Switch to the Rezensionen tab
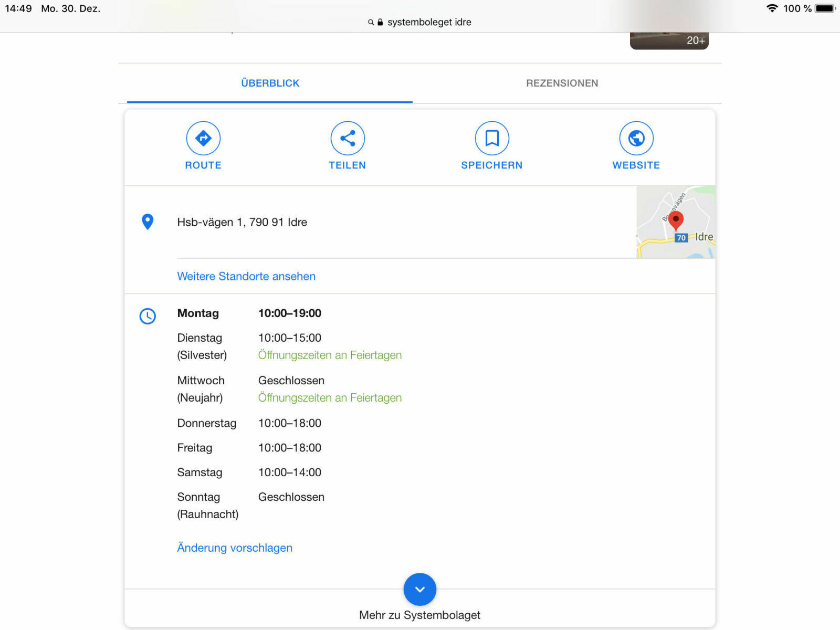The width and height of the screenshot is (840, 630). [x=562, y=83]
